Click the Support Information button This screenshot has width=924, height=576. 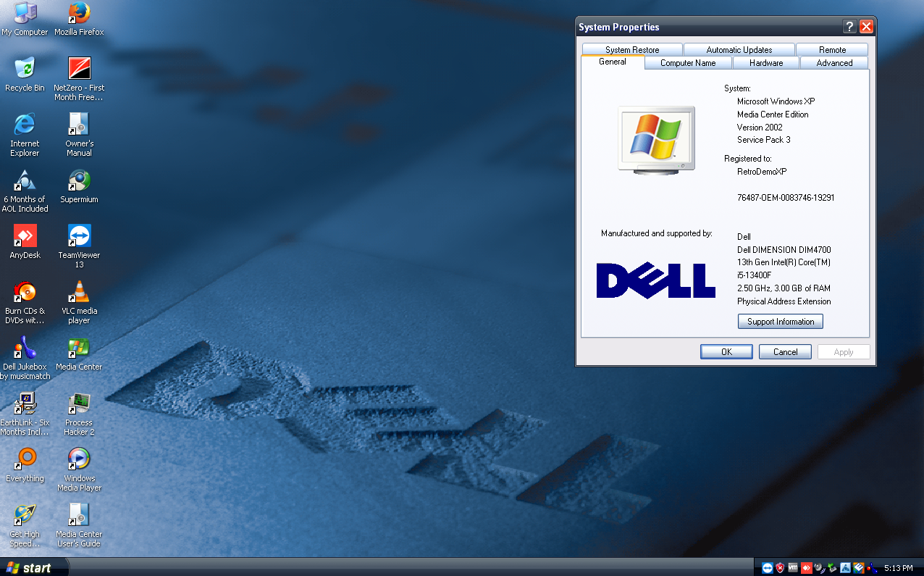pyautogui.click(x=780, y=321)
